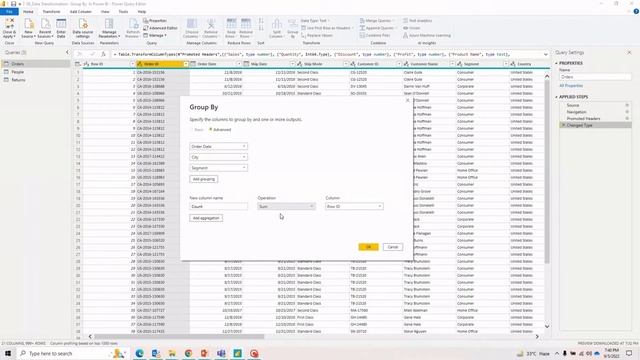Click the Remove Columns icon

[211, 28]
